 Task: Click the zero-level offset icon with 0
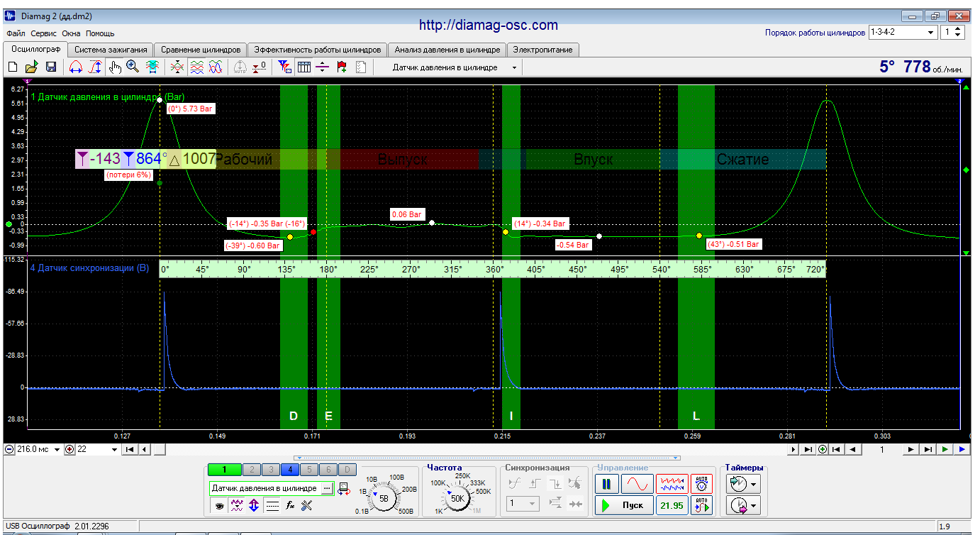click(x=260, y=67)
